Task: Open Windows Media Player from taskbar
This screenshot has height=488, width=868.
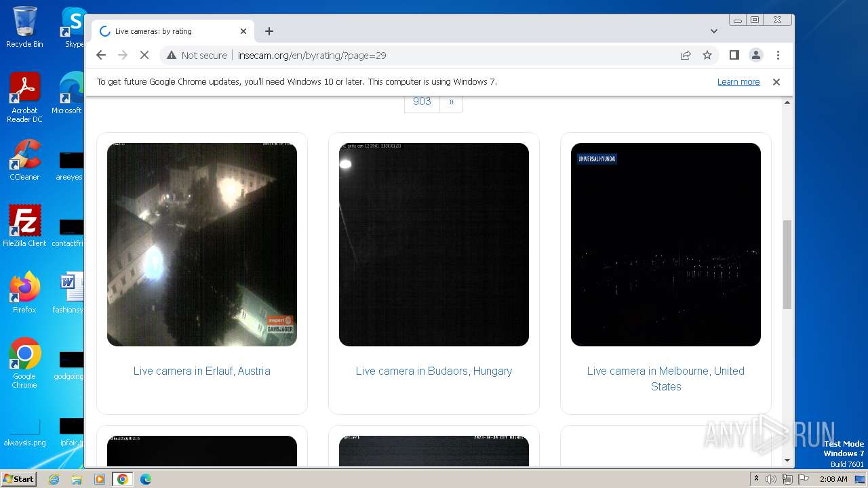Action: click(100, 479)
